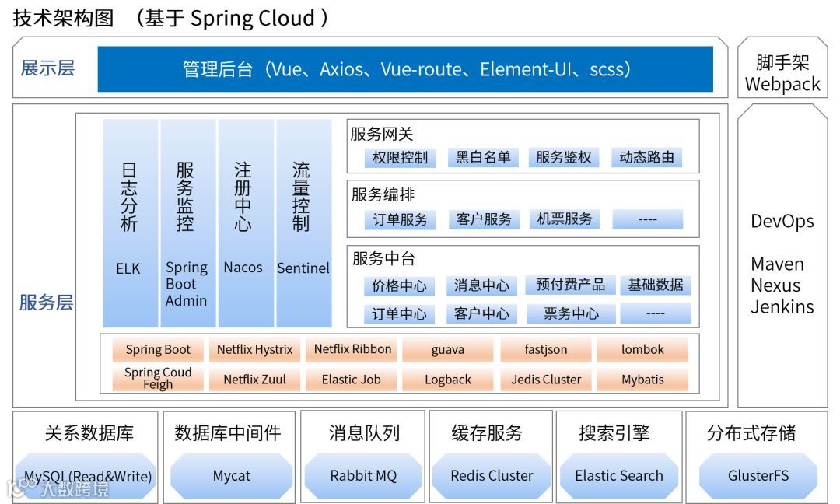The height and width of the screenshot is (504, 840).
Task: Click the 服务中台 heading
Action: pos(383,259)
